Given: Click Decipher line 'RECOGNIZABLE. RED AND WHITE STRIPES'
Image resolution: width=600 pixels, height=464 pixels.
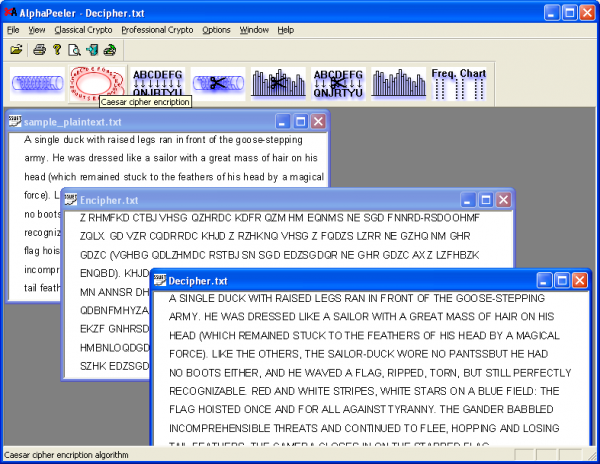Looking at the screenshot, I should point(364,391).
